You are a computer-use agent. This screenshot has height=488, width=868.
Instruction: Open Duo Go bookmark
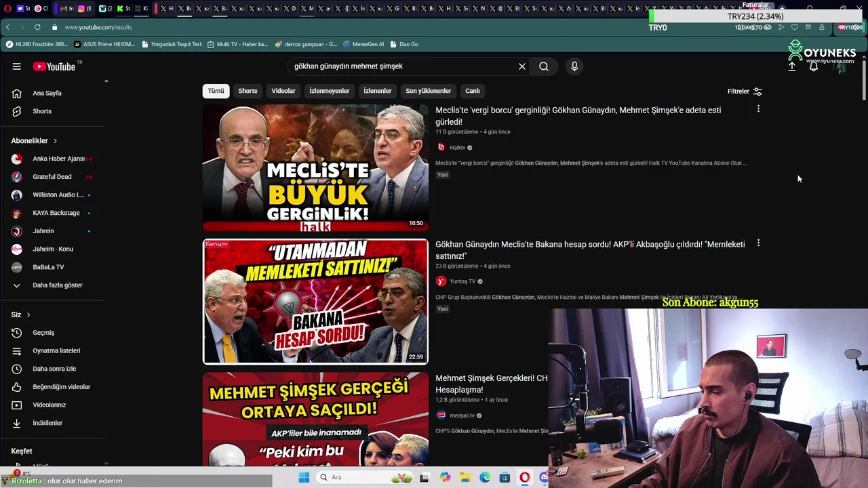[403, 44]
